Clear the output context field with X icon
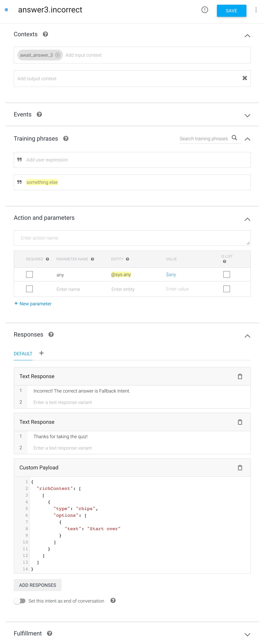264x644 pixels. click(x=245, y=78)
